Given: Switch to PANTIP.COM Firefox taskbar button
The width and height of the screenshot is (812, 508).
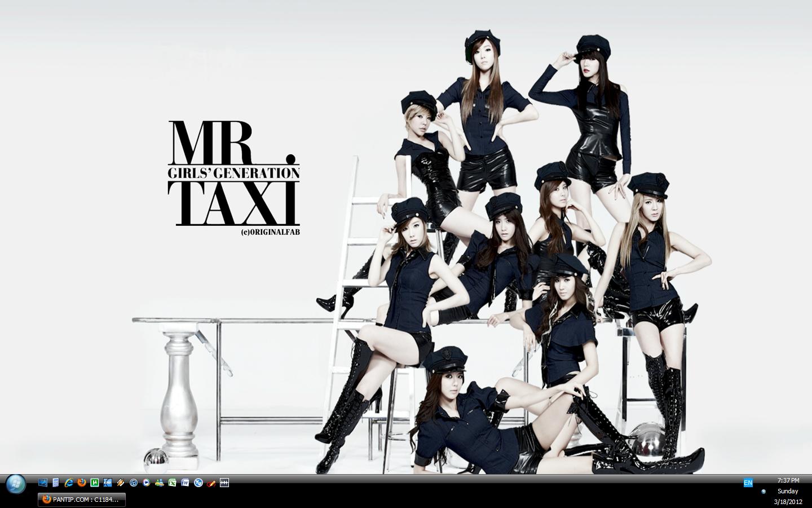Looking at the screenshot, I should coord(82,500).
